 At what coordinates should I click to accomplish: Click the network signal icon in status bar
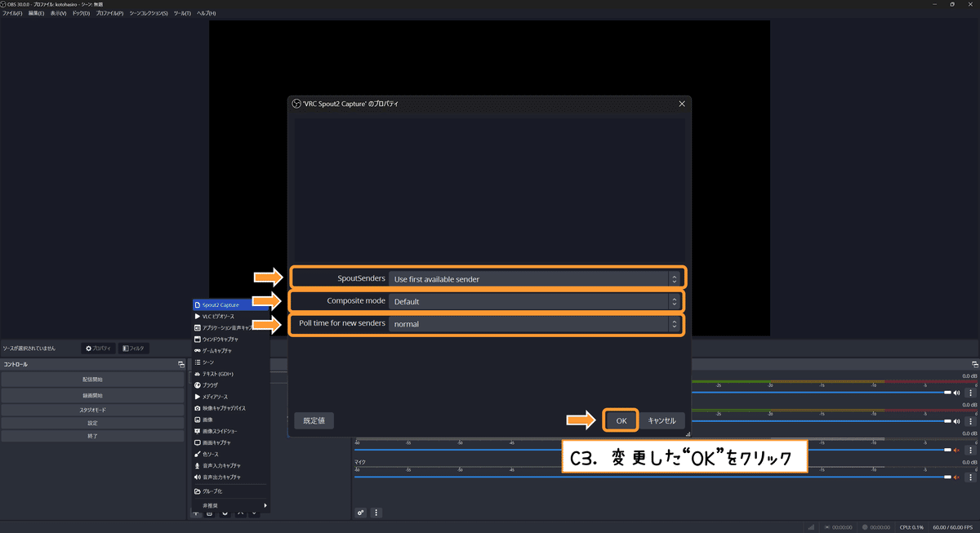tap(811, 526)
